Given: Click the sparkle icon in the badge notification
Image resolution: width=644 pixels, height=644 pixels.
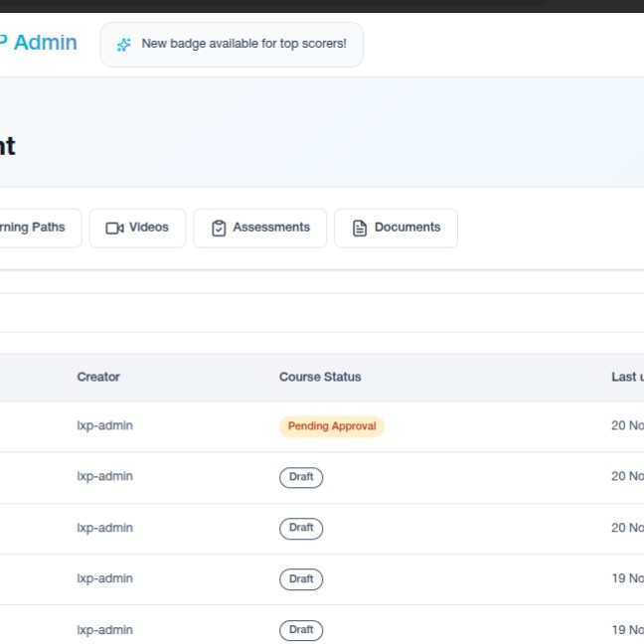Looking at the screenshot, I should (124, 45).
